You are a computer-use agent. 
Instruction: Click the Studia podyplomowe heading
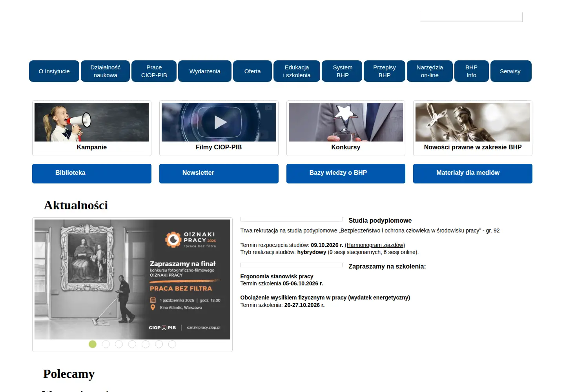pyautogui.click(x=380, y=221)
